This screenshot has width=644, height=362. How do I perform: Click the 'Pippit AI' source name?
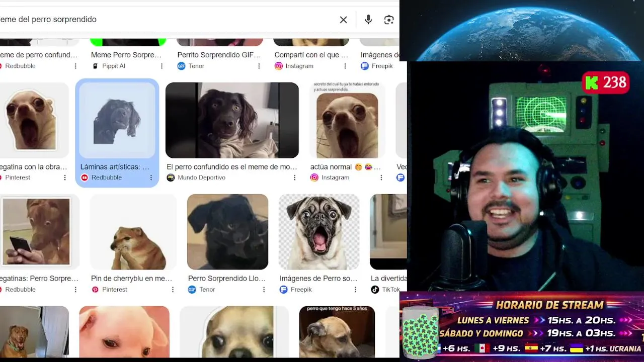click(x=114, y=66)
